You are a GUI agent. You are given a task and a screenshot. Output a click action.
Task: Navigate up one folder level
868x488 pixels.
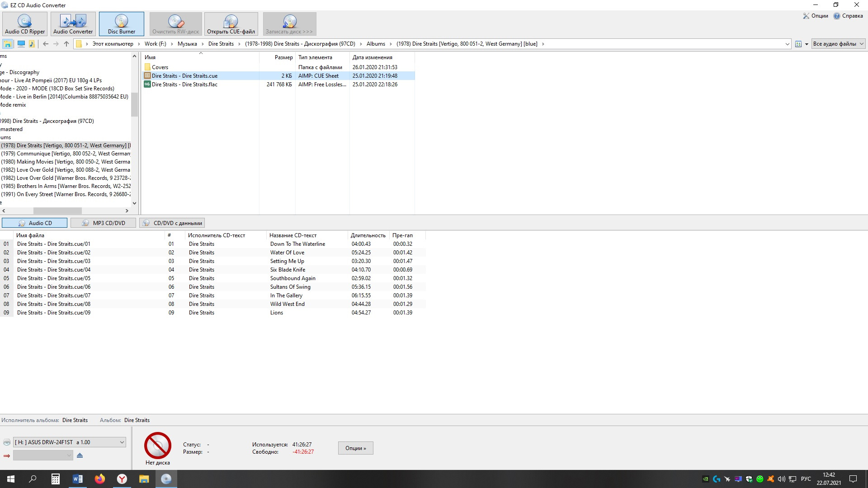66,44
